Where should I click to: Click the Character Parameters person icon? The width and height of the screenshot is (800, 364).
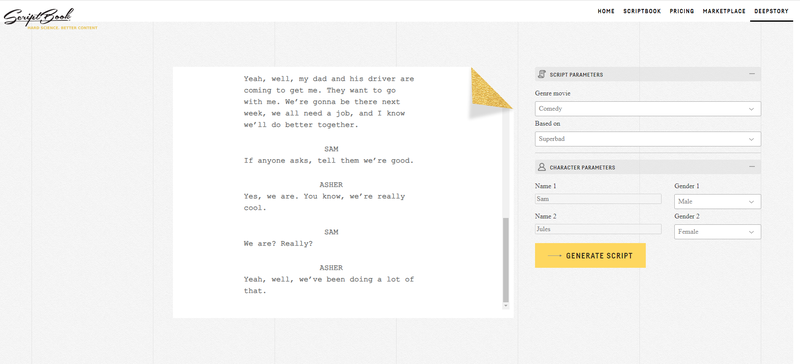point(542,167)
